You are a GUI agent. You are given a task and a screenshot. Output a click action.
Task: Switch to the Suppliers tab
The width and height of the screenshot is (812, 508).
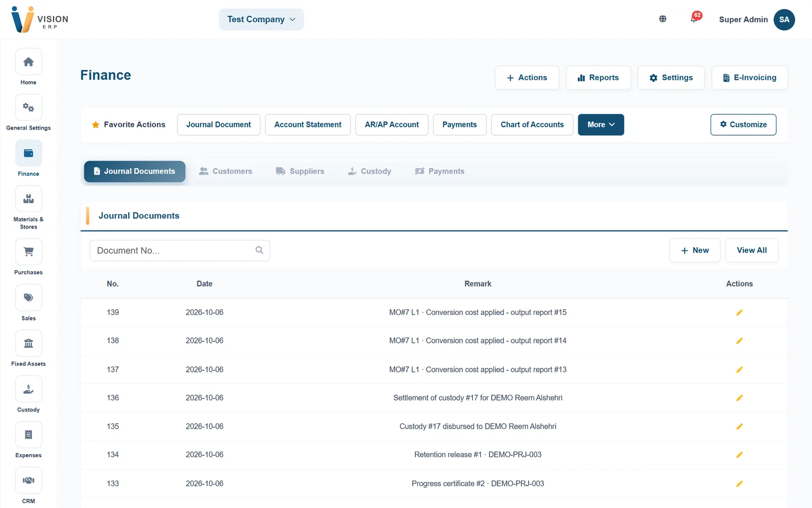click(x=300, y=171)
